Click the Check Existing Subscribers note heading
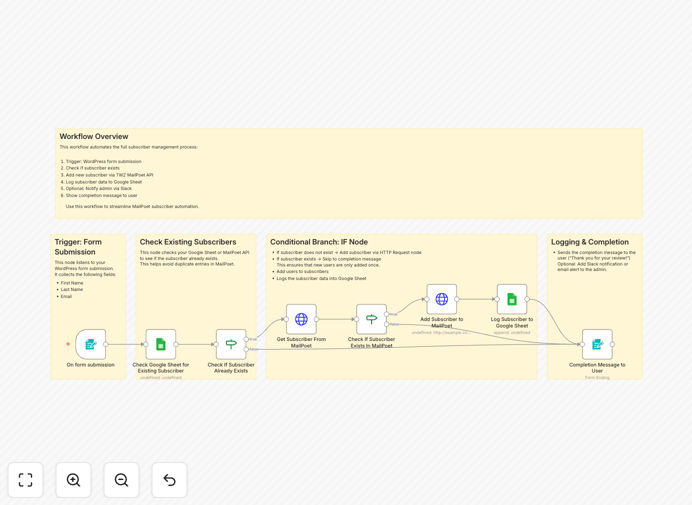Viewport: 692px width, 505px height. [x=188, y=242]
